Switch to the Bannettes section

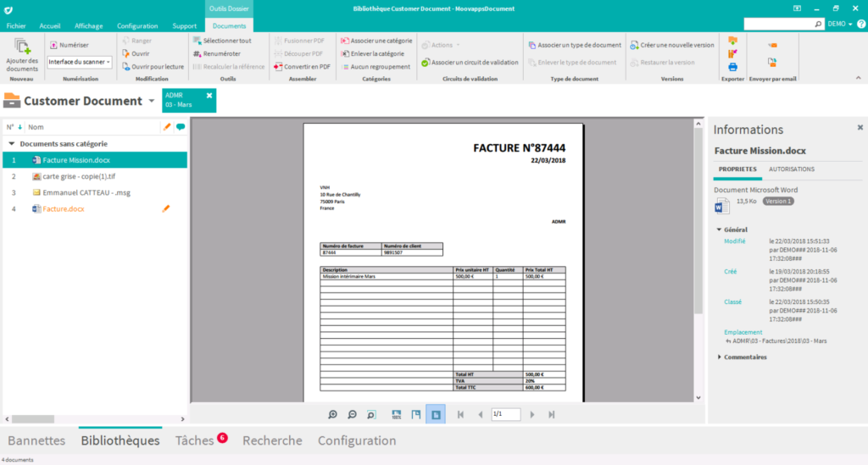point(36,440)
